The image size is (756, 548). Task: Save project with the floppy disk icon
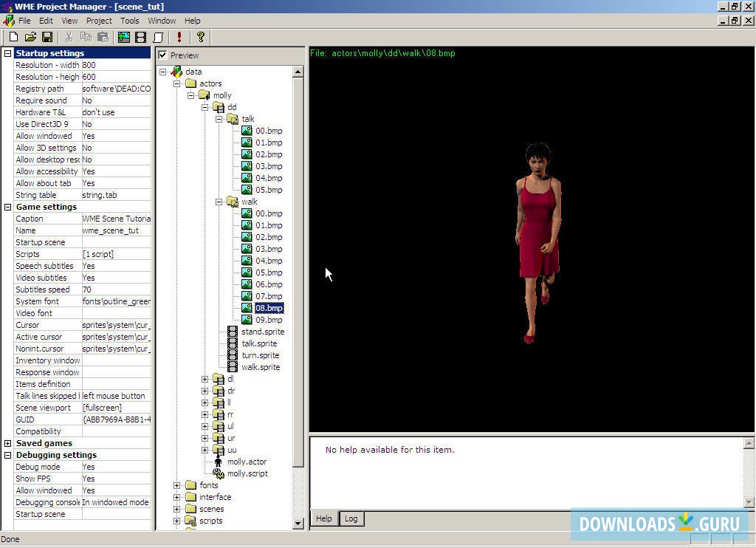[47, 37]
